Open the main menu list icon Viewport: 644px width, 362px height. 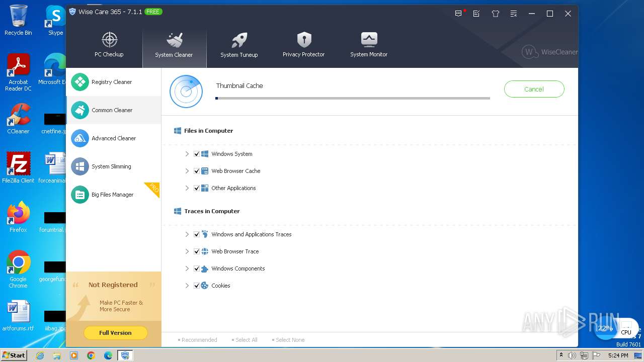(513, 14)
